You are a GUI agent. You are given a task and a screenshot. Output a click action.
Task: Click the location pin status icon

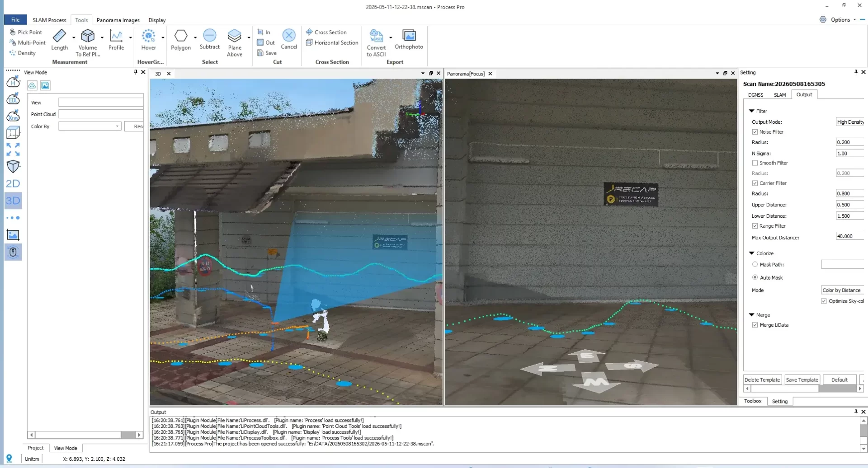click(9, 459)
